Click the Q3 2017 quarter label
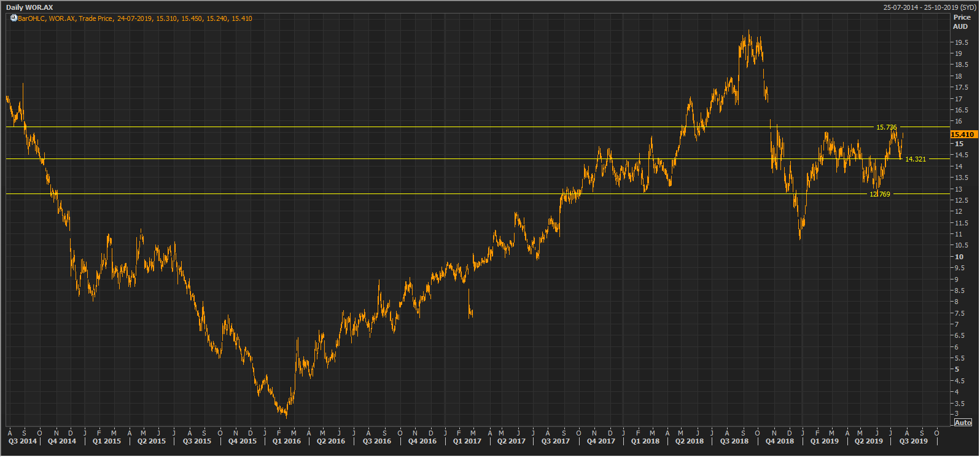980x457 pixels. tap(556, 441)
